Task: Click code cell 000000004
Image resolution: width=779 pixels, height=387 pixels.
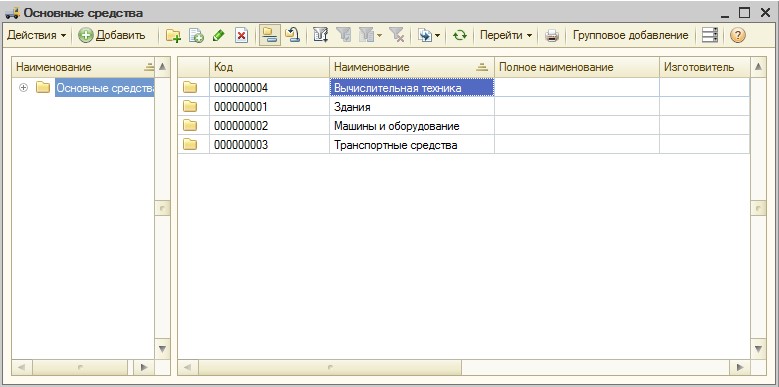Action: tap(269, 88)
